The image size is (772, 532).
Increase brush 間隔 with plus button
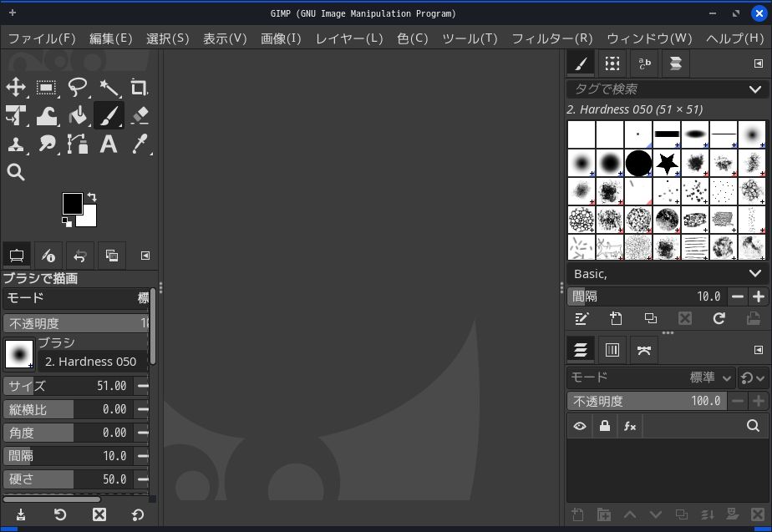coord(759,296)
